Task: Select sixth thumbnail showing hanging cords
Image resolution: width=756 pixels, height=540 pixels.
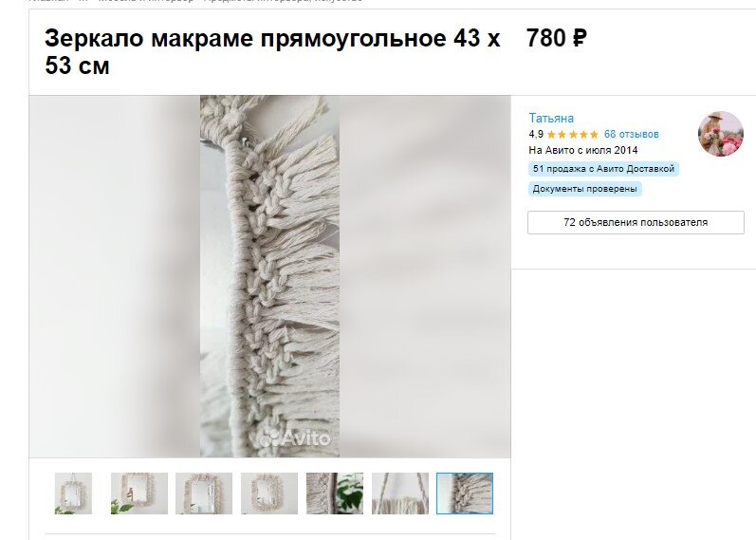Action: 399,493
